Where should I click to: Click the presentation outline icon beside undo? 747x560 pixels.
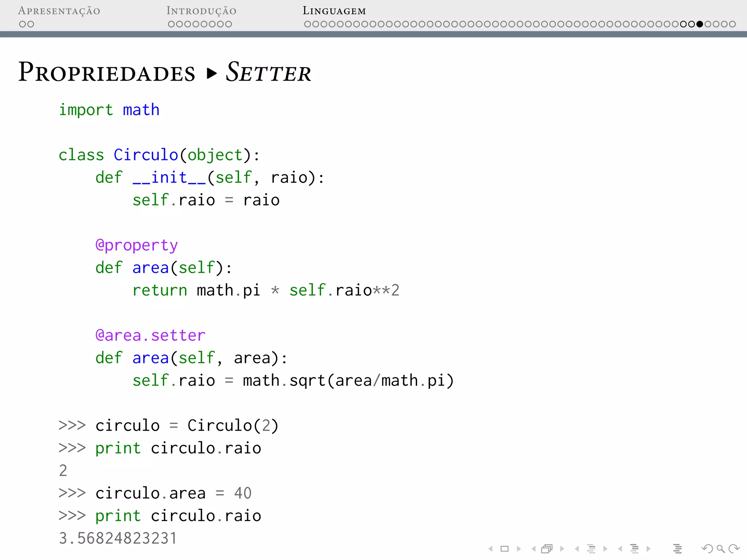point(678,549)
